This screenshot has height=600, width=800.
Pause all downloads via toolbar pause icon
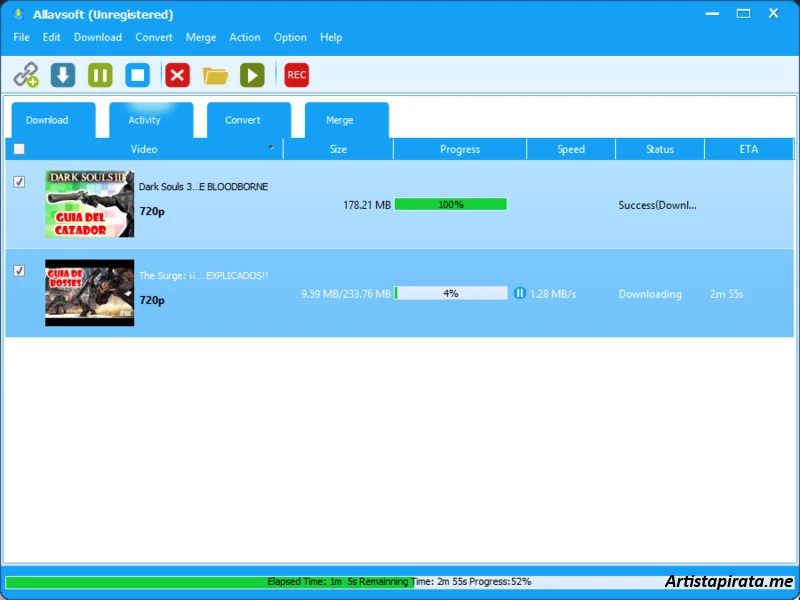pos(99,74)
